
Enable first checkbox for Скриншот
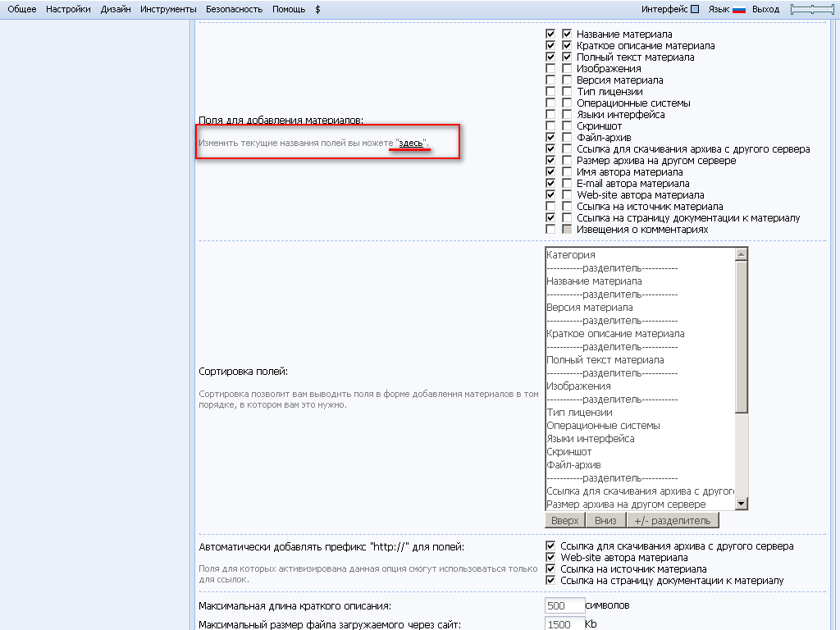(550, 126)
